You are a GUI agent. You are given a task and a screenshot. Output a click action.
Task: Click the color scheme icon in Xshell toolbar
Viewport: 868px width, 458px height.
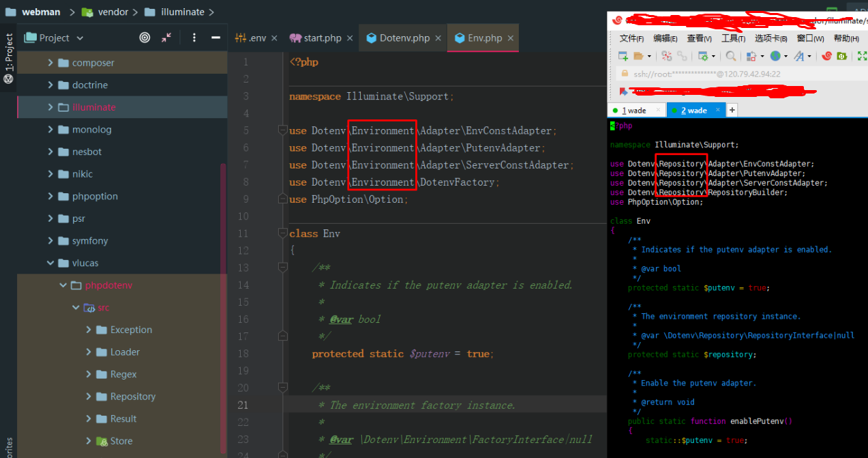coord(751,56)
